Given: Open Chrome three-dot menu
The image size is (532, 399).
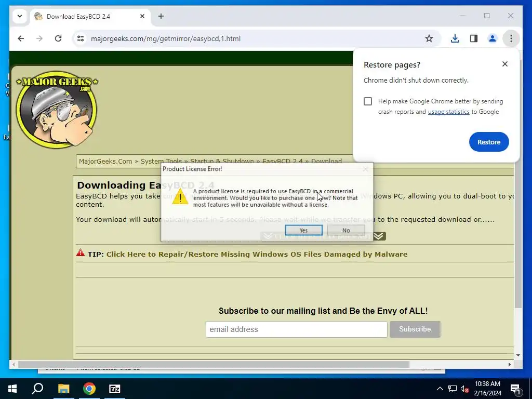Looking at the screenshot, I should pos(511,38).
